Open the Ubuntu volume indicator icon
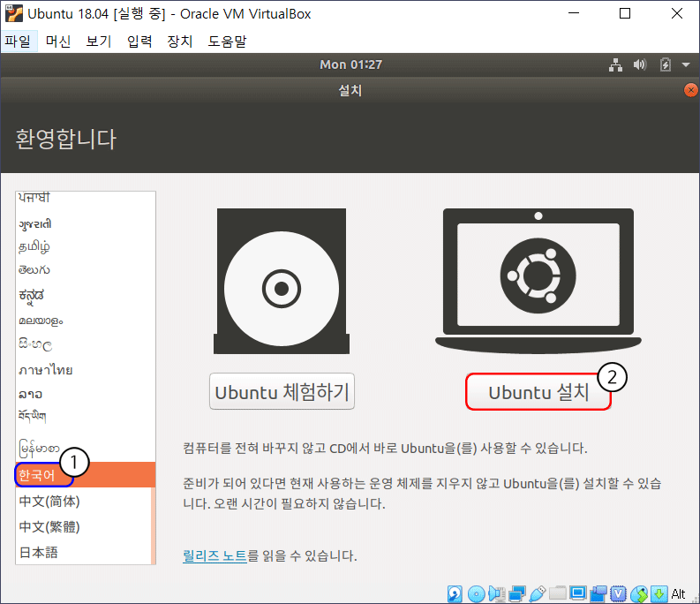Screen dimensions: 700x604 (x=640, y=64)
